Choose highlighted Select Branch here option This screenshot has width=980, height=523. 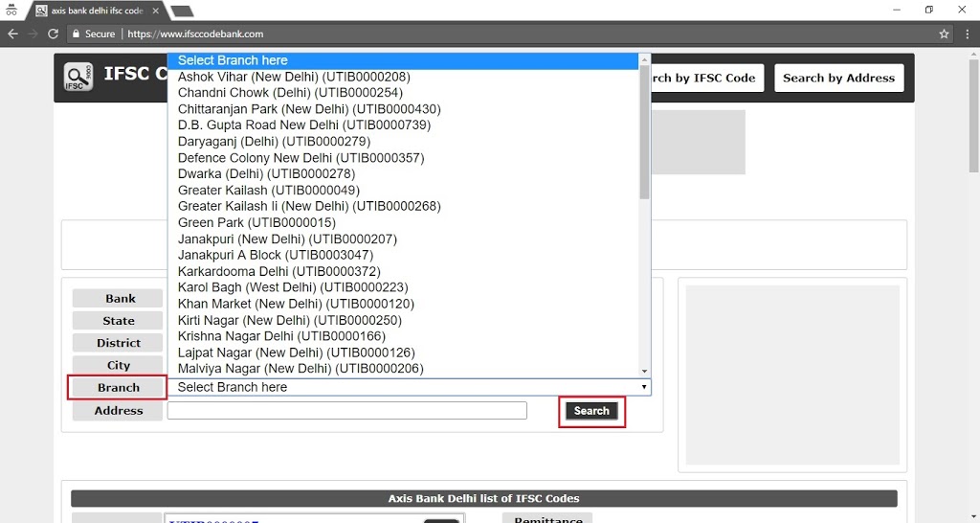[403, 60]
